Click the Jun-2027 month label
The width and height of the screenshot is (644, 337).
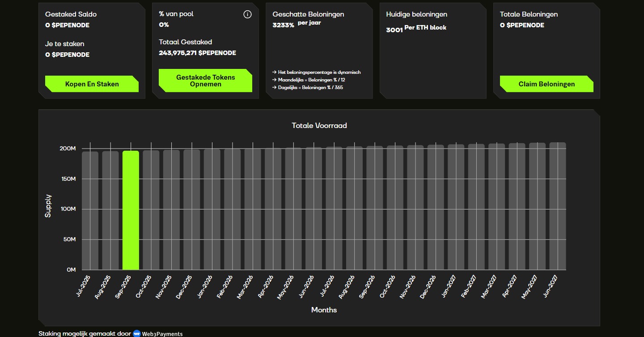[x=551, y=286]
